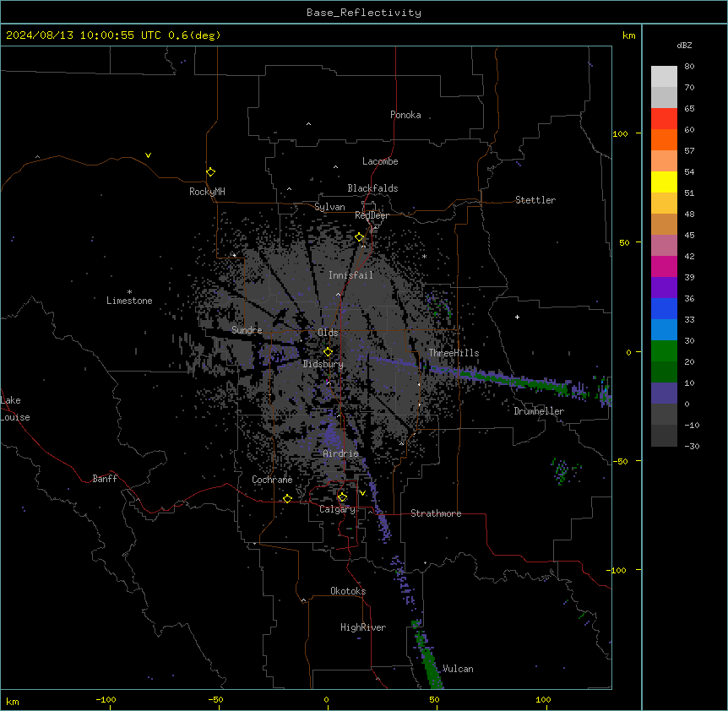The image size is (728, 711).
Task: Click the yellow V marker northwest of RockyMH
Action: pos(148,155)
